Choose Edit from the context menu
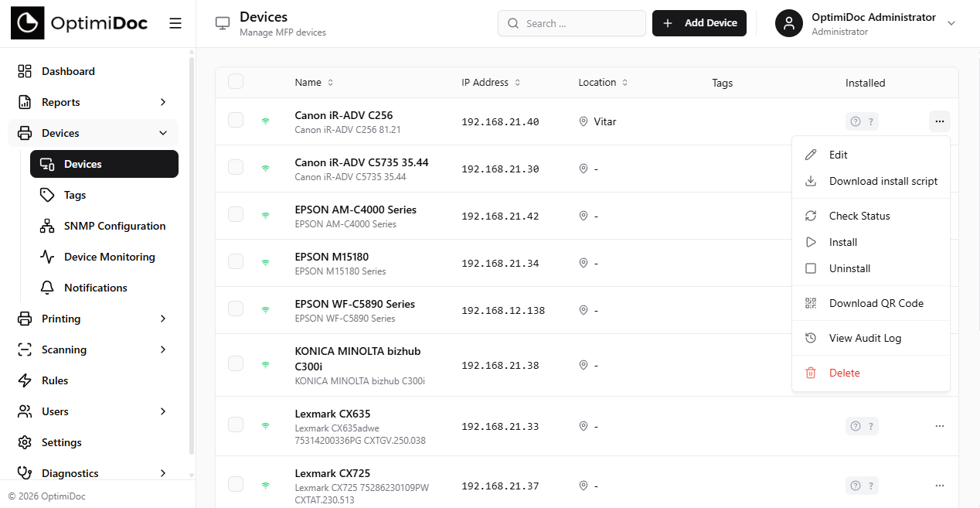 click(871, 155)
